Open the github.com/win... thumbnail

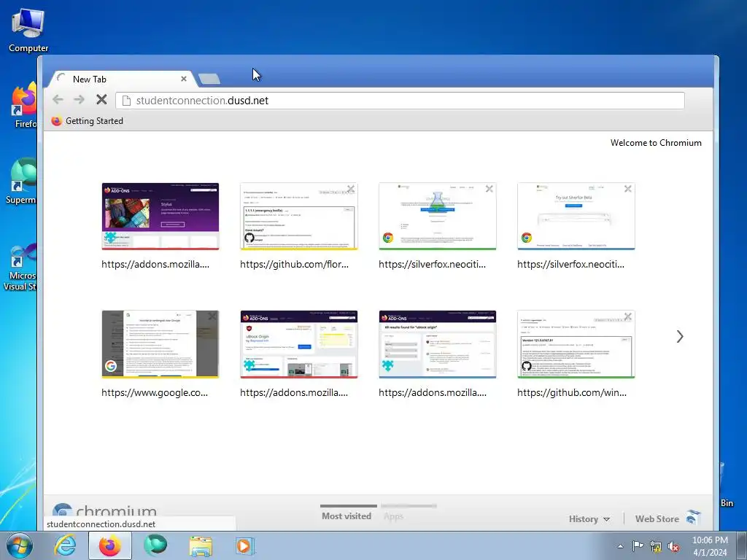click(x=576, y=344)
